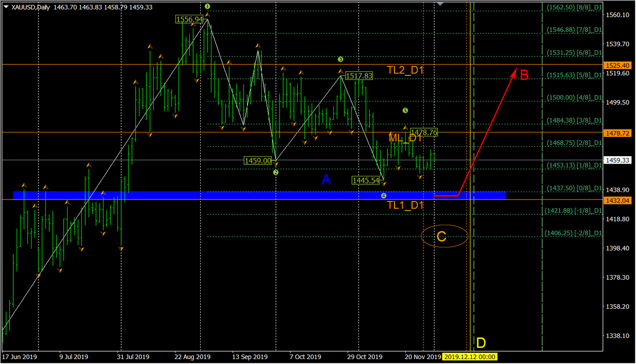Click the 1358.20 price scale value
This screenshot has width=636, height=364.
[618, 306]
